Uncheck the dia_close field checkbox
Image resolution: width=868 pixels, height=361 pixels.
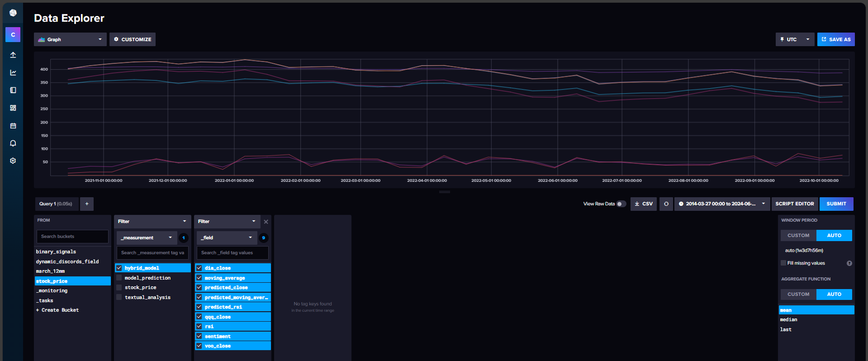click(x=199, y=268)
